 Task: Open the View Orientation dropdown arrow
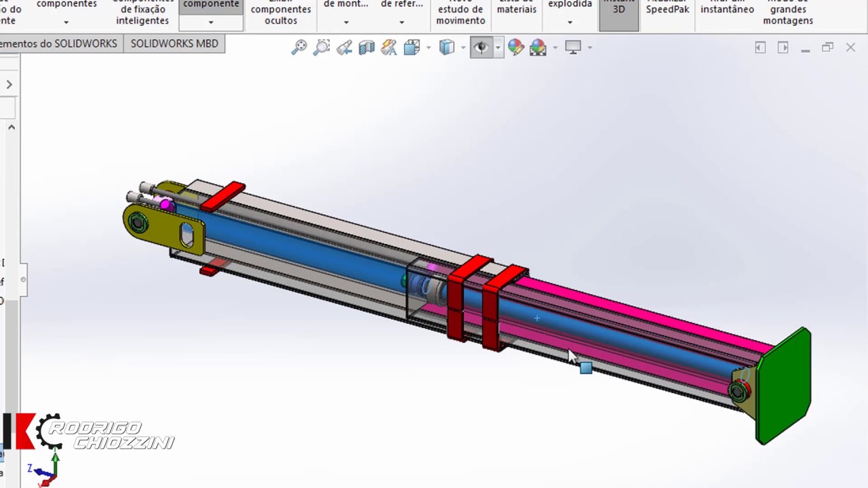pyautogui.click(x=428, y=47)
